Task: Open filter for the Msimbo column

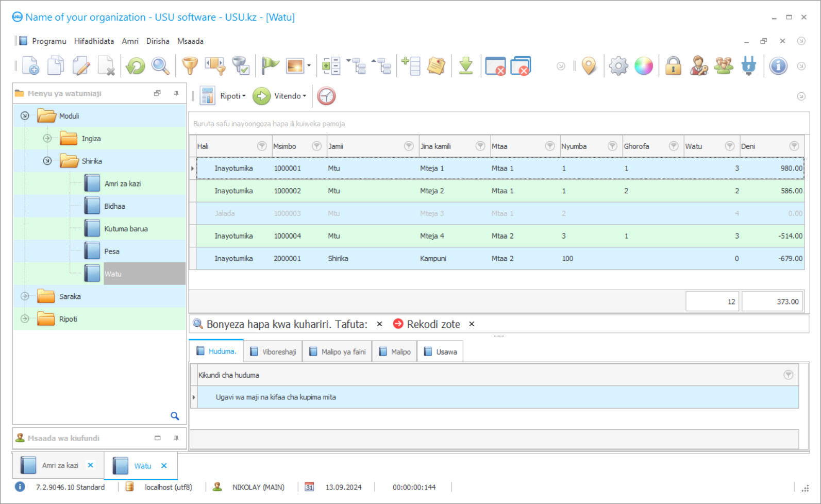Action: pos(317,146)
